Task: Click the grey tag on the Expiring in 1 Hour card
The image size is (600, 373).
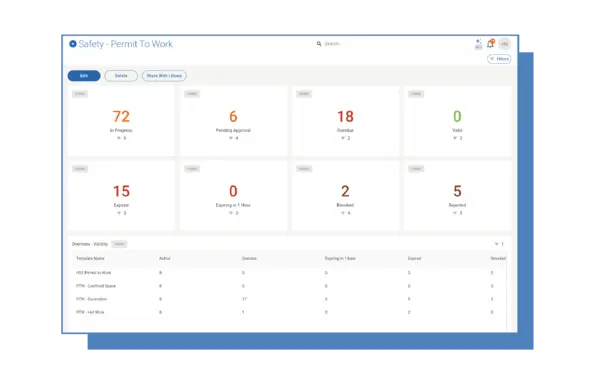Action: tap(192, 169)
